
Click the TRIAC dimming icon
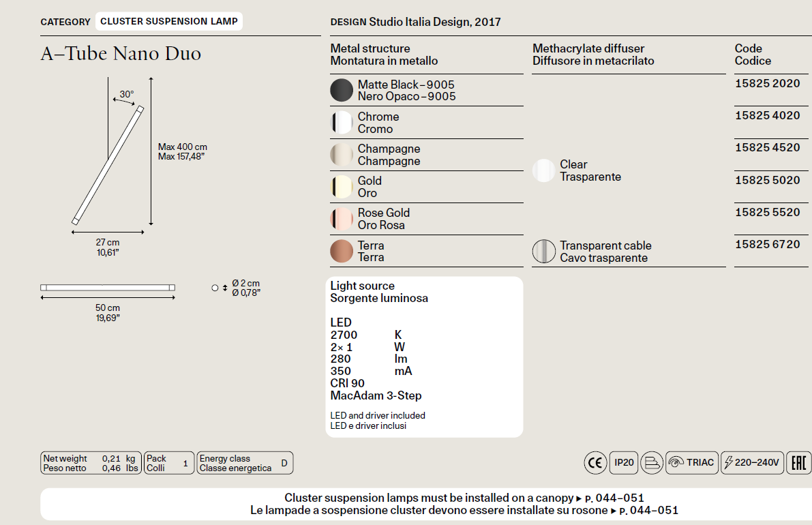(x=692, y=462)
